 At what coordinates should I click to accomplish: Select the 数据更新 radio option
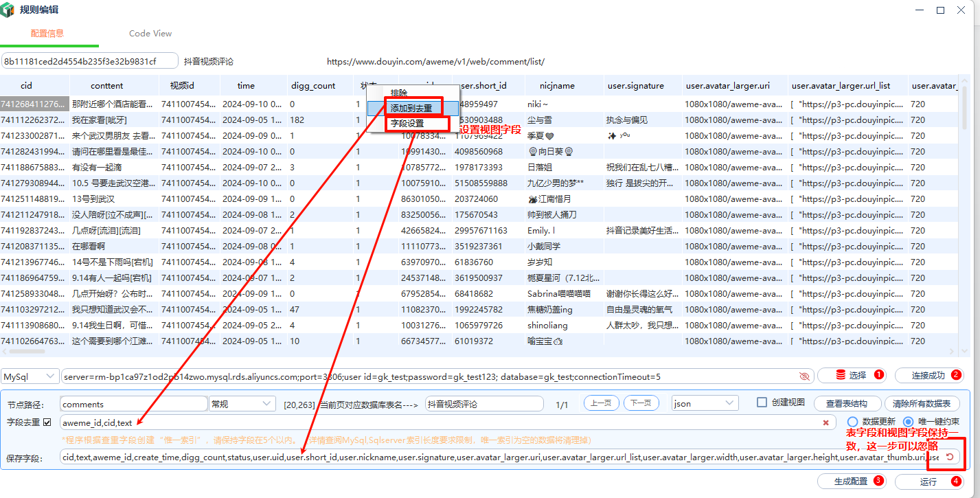pos(853,421)
